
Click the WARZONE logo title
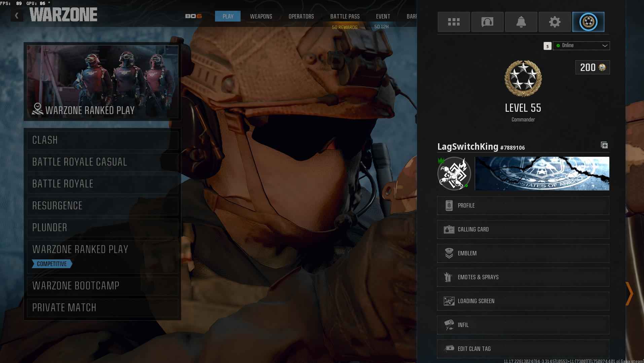point(63,14)
